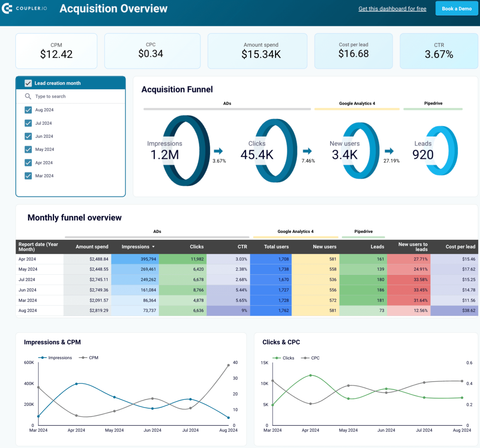Click the Book a Demo button

(457, 8)
